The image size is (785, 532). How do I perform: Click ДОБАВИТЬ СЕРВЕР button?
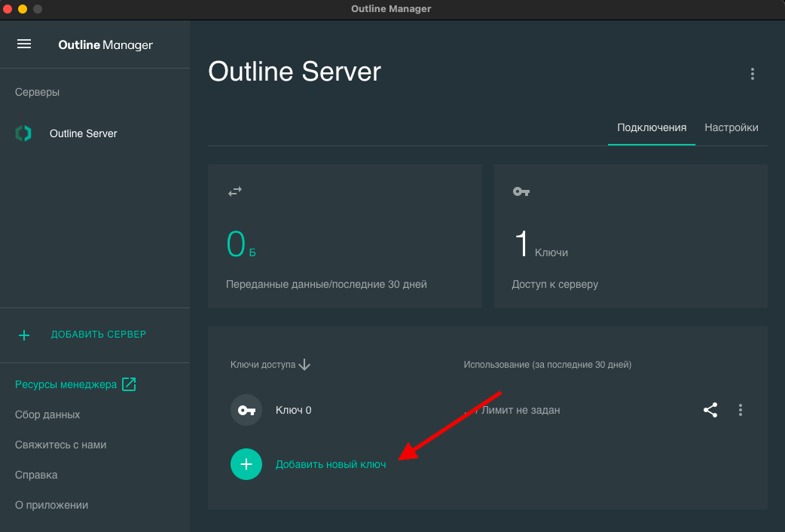click(98, 334)
